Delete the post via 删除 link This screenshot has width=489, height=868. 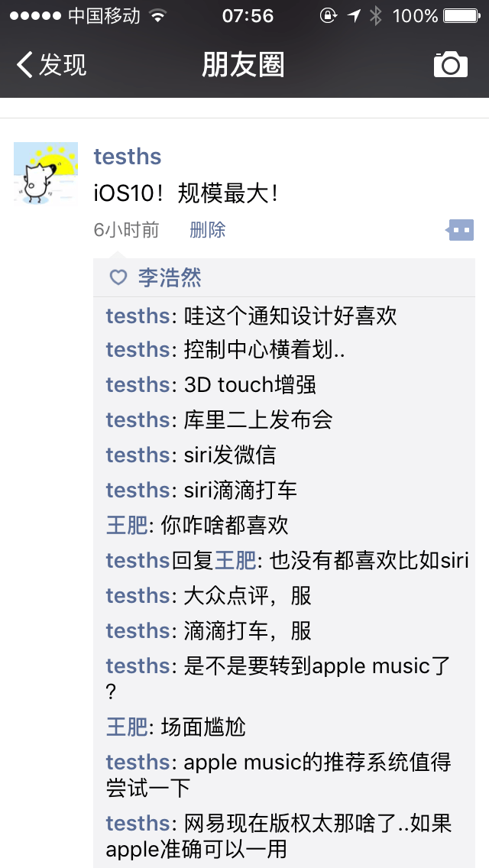pos(208,230)
